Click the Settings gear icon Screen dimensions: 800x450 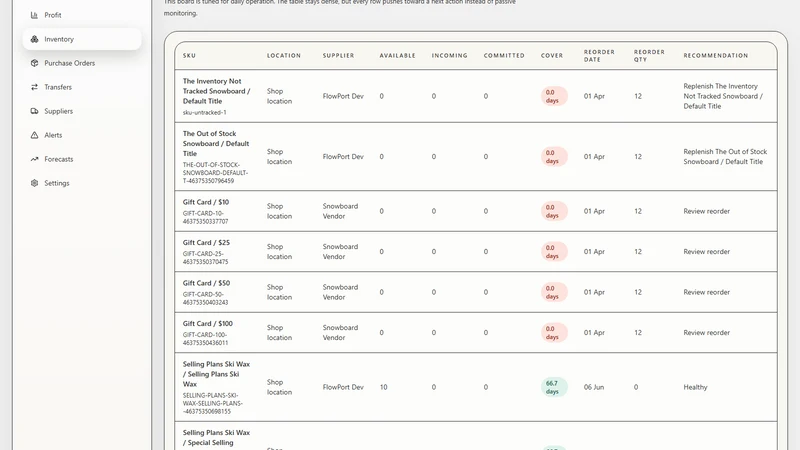(34, 183)
